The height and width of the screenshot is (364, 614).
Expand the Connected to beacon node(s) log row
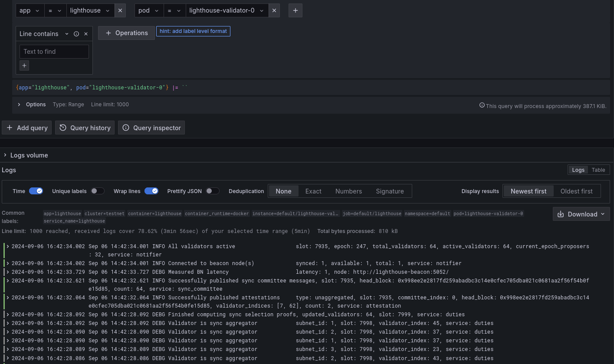tap(8, 263)
